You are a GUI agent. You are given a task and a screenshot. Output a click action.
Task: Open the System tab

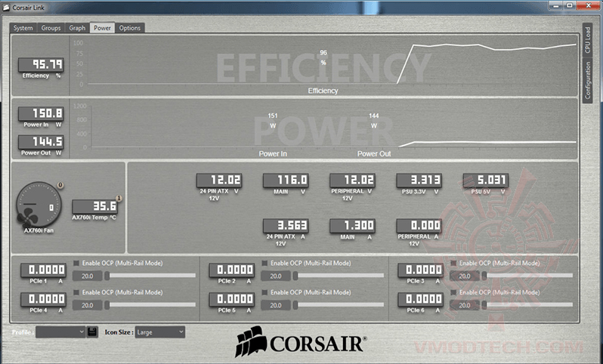(23, 28)
